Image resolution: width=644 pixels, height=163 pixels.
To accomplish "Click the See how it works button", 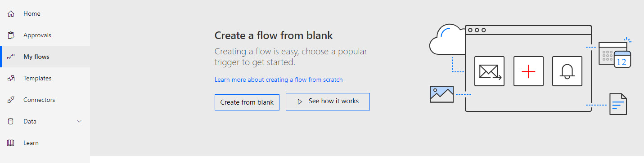I will [x=328, y=101].
